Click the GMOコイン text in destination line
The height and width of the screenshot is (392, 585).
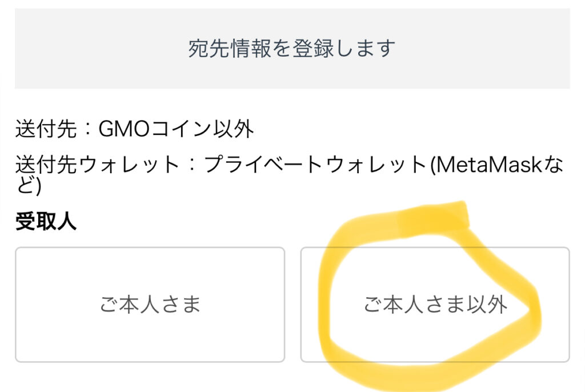coord(154,130)
